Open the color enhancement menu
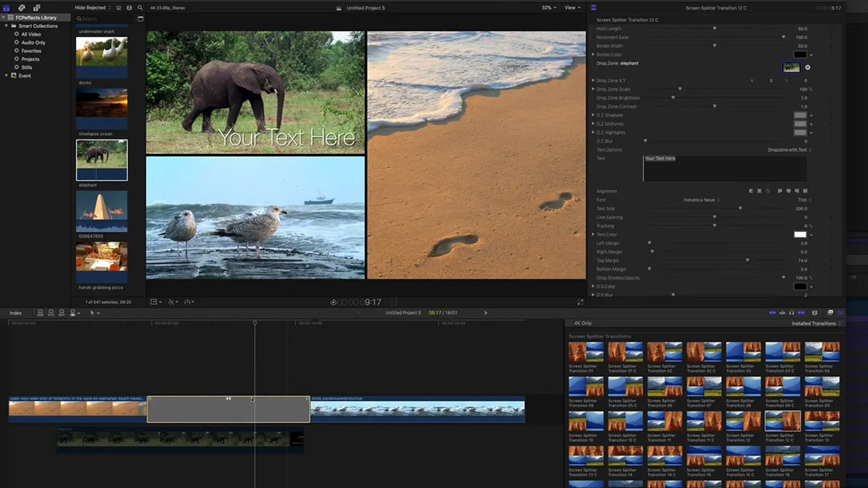Viewport: 868px width, 488px height. click(173, 301)
